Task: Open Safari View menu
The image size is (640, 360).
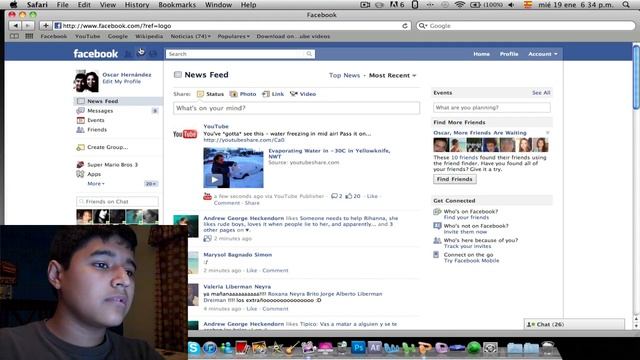Action: point(108,5)
